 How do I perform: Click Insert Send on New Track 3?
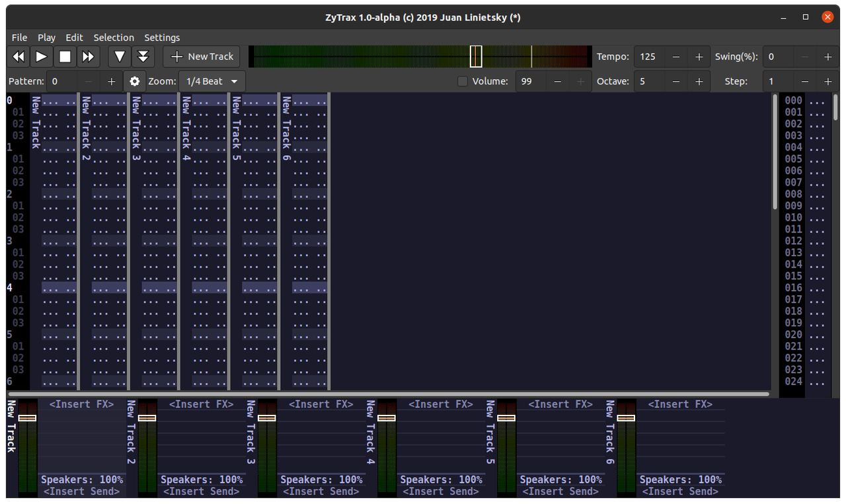coord(321,491)
